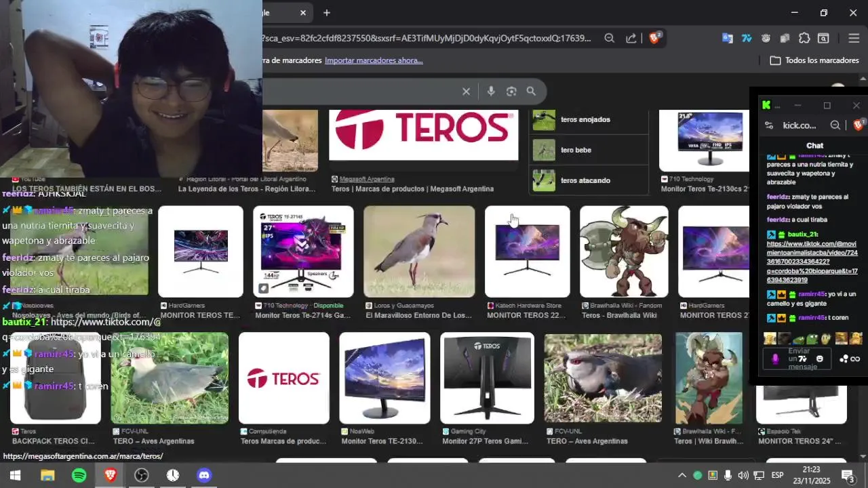Image resolution: width=868 pixels, height=488 pixels.
Task: Pick the first emote in Kick quick-emote row
Action: pyautogui.click(x=769, y=338)
